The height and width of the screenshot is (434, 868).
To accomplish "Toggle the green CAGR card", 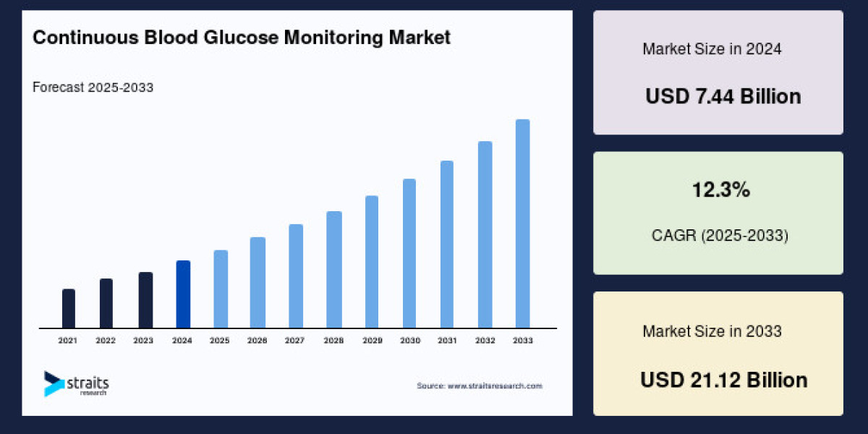I will 718,212.
